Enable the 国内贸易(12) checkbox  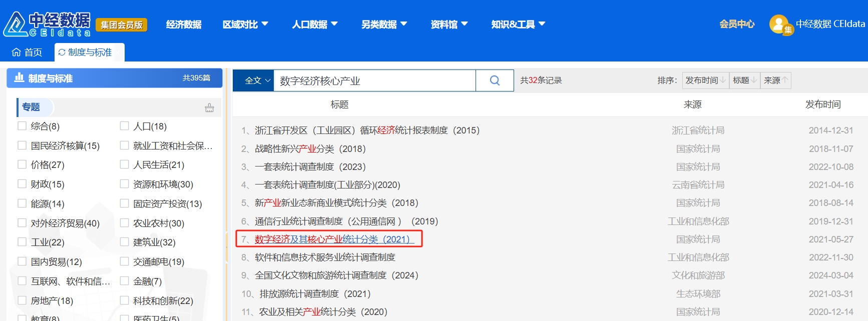[22, 261]
